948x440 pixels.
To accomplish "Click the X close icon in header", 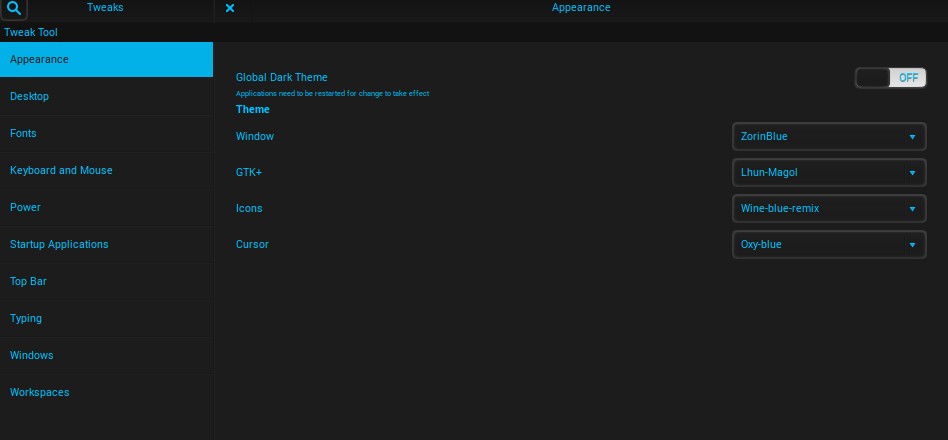I will 230,8.
